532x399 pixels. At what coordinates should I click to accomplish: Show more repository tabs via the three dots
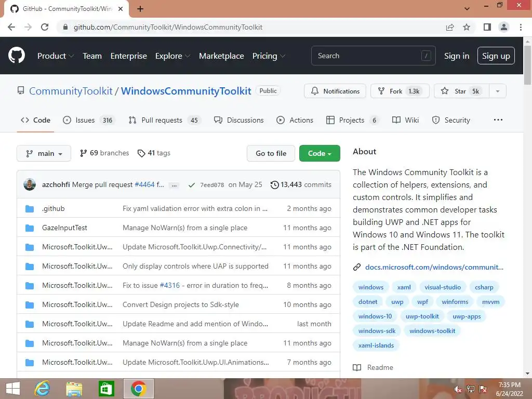498,120
